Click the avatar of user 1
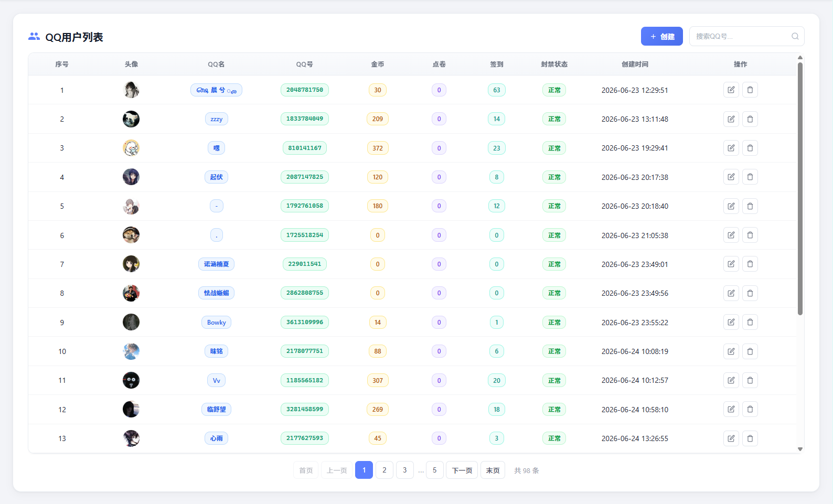 pyautogui.click(x=131, y=90)
